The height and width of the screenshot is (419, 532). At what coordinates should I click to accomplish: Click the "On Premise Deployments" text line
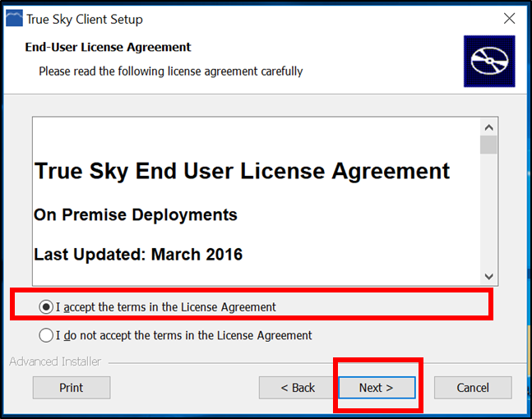(x=136, y=215)
